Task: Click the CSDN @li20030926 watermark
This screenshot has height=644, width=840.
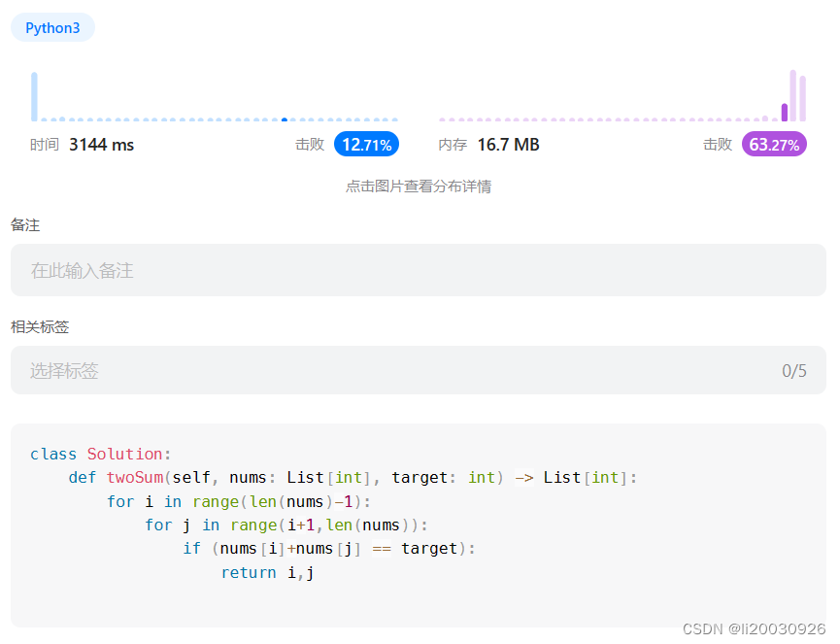Action: pyautogui.click(x=755, y=629)
